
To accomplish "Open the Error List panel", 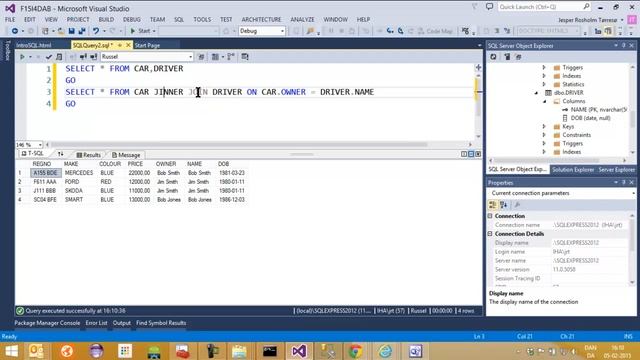I will click(96, 323).
